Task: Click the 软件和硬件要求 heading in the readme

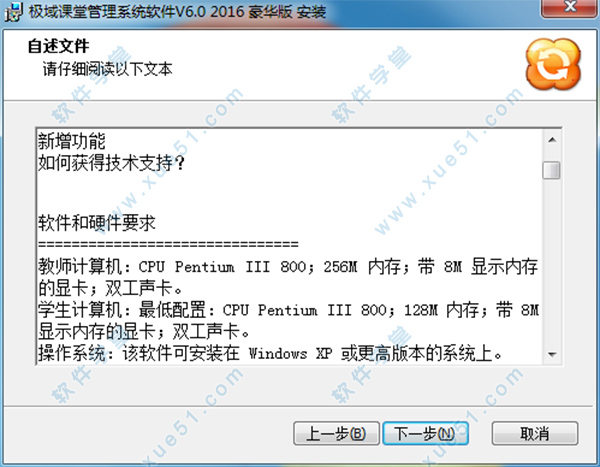Action: tap(97, 223)
